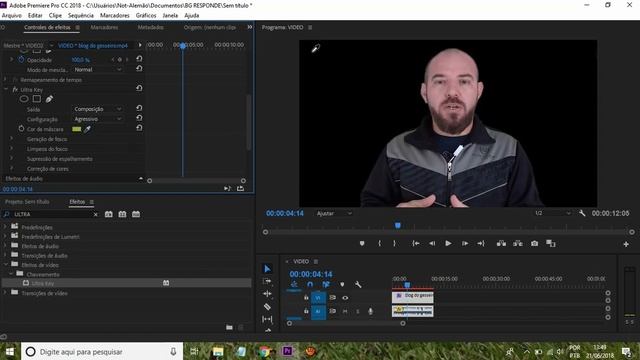The height and width of the screenshot is (360, 640).
Task: Select the Ultra Key ellipse mask tool
Action: [x=24, y=99]
